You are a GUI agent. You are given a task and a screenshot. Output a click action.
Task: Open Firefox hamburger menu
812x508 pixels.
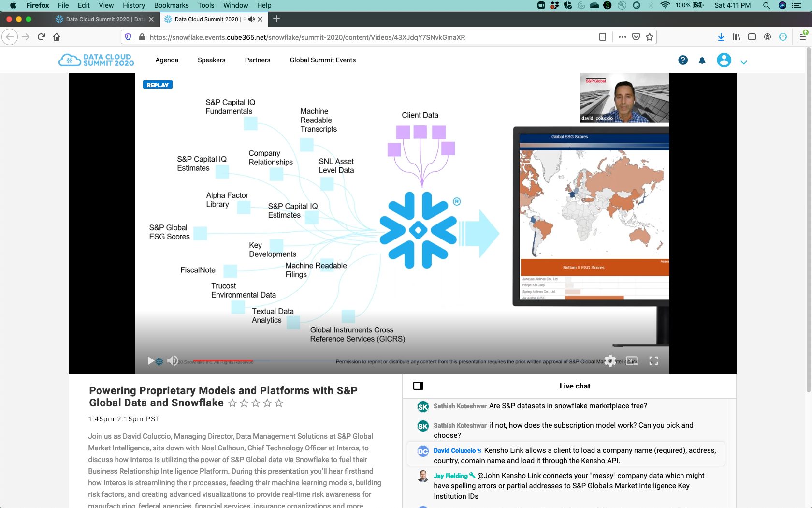tap(802, 37)
